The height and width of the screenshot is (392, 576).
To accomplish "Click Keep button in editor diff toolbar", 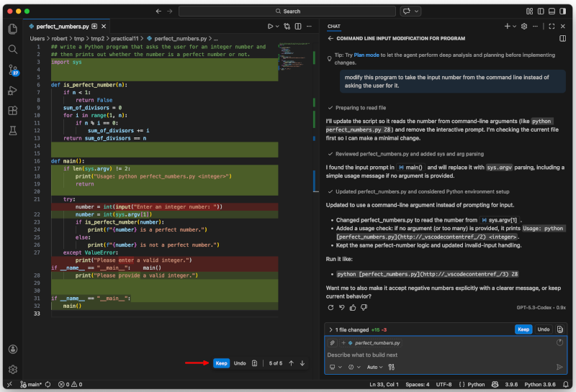I will click(221, 363).
